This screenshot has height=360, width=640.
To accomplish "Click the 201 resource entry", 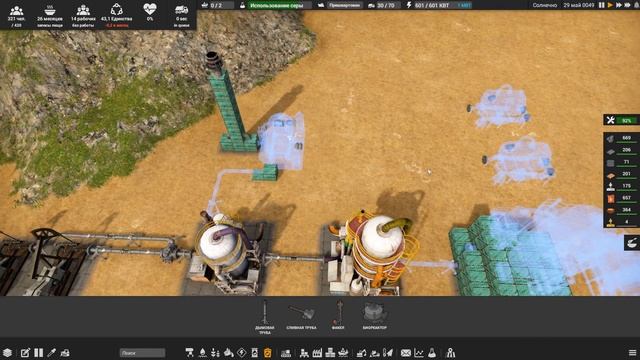I will tap(621, 175).
